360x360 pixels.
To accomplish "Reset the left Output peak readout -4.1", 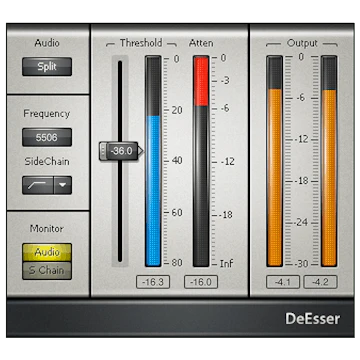I will 283,282.
